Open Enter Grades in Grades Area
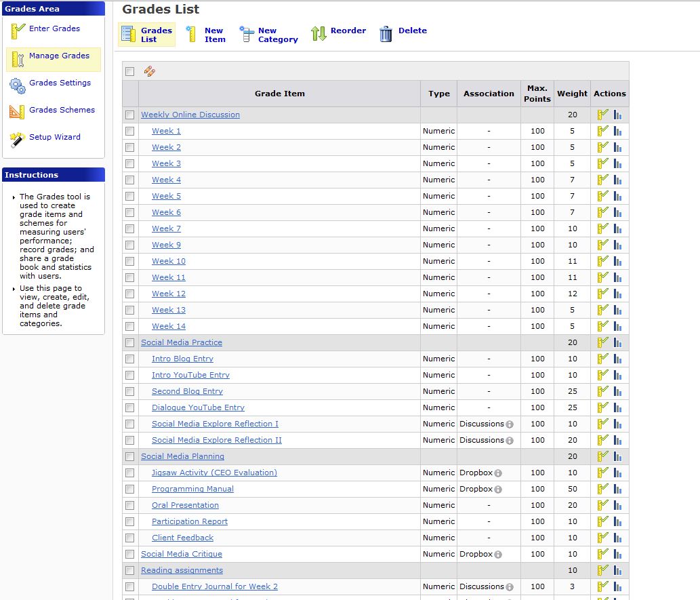The height and width of the screenshot is (600, 700). point(54,28)
